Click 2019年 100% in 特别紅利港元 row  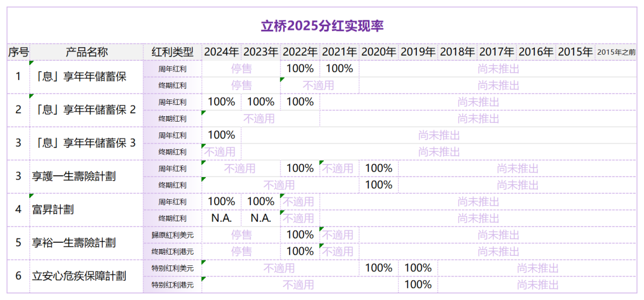(x=418, y=285)
